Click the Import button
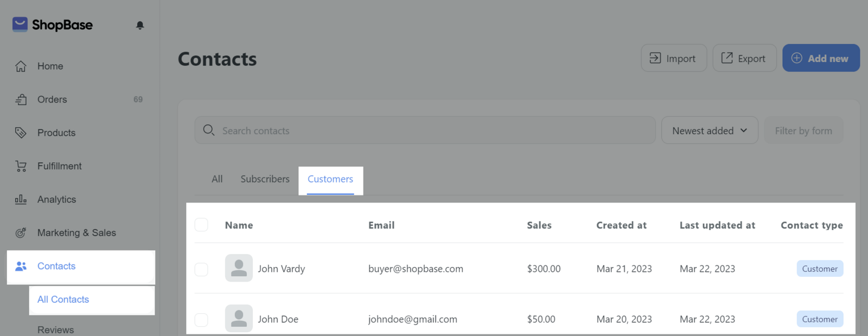The height and width of the screenshot is (336, 868). tap(674, 58)
